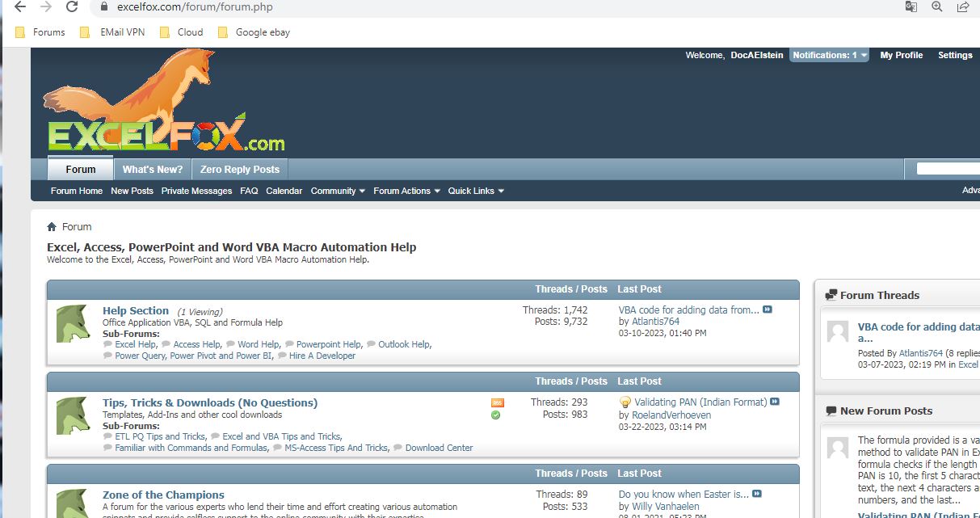Click the Forum breadcrumb text
The width and height of the screenshot is (980, 518).
pos(77,227)
